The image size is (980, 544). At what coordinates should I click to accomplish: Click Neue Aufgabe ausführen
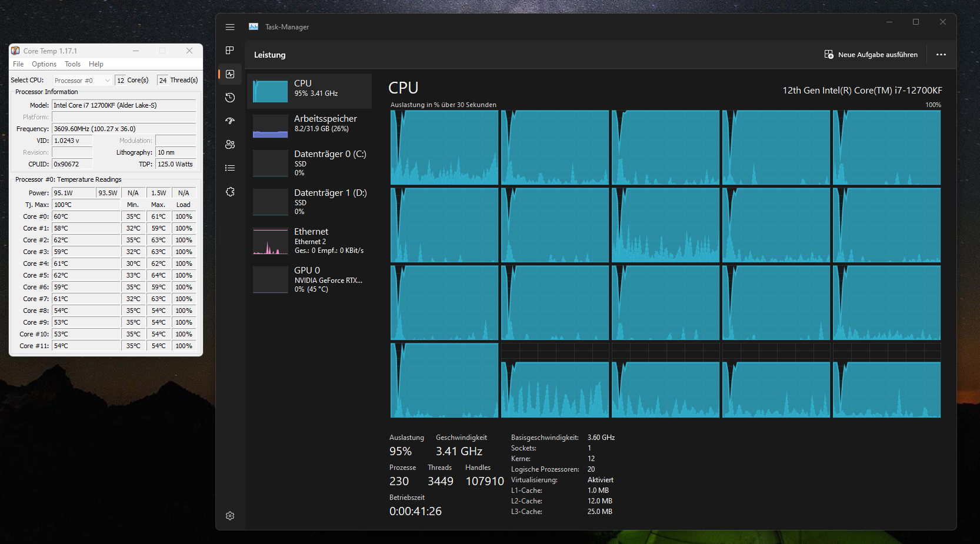tap(871, 55)
